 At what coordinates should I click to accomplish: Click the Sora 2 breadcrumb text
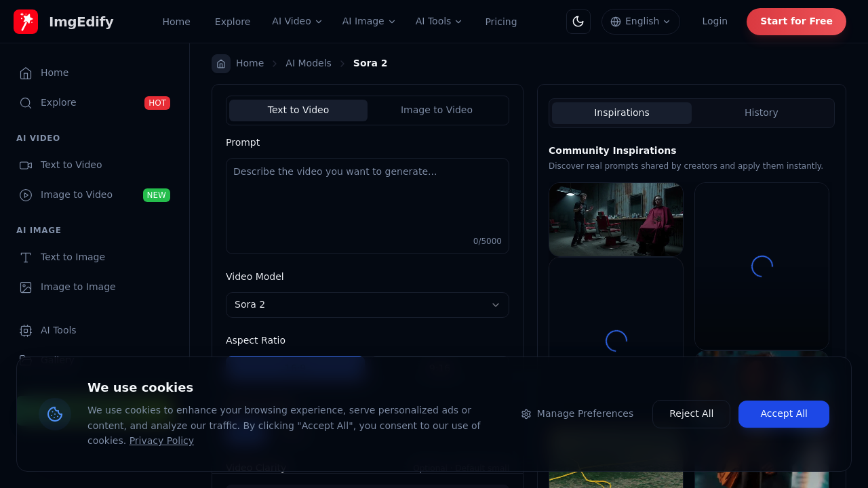coord(370,63)
